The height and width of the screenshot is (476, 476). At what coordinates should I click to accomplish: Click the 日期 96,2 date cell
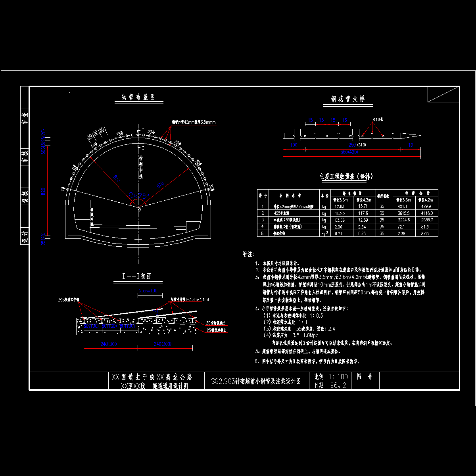coord(330,385)
